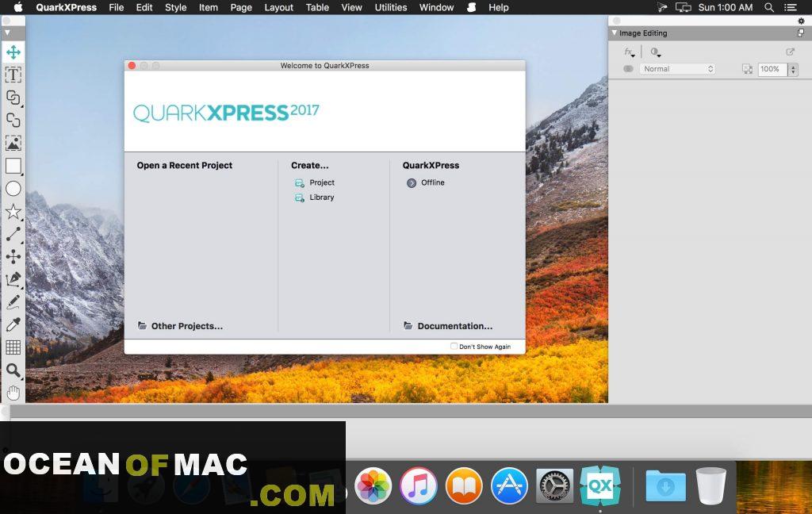The image size is (812, 514).
Task: Select the Starburst tool
Action: click(13, 212)
